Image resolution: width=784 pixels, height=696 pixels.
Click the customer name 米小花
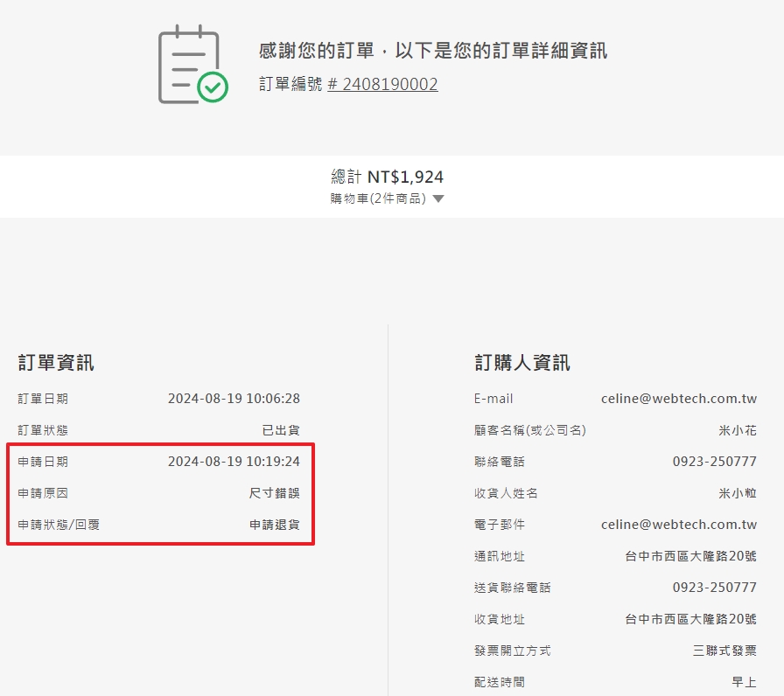click(737, 430)
